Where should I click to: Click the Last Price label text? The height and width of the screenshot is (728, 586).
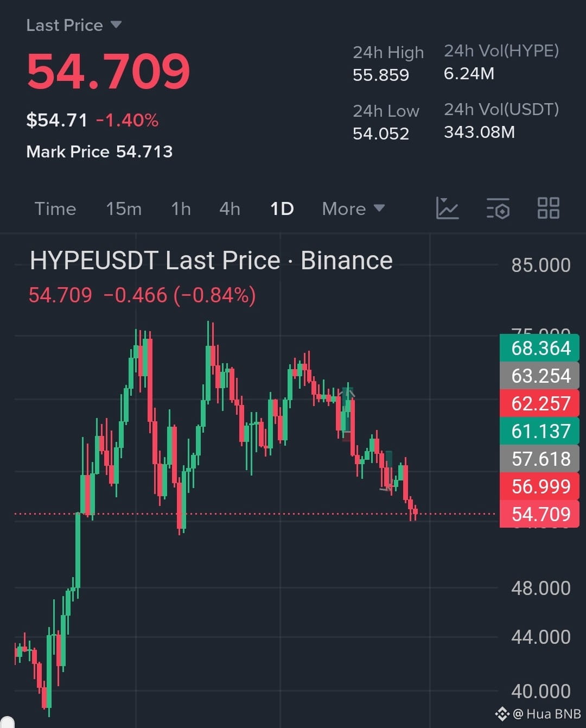coord(65,25)
